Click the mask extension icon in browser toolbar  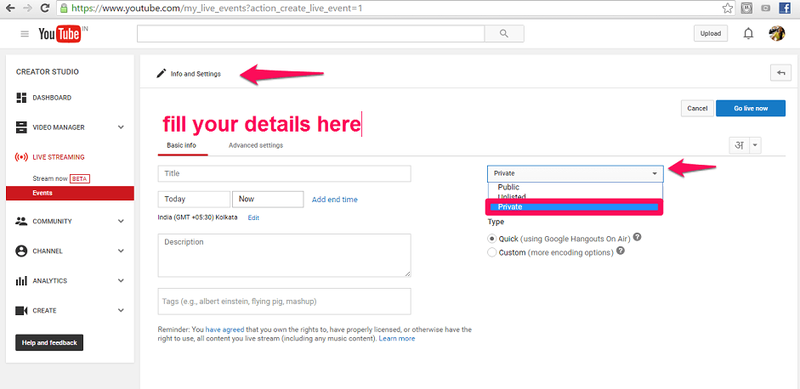pos(746,8)
